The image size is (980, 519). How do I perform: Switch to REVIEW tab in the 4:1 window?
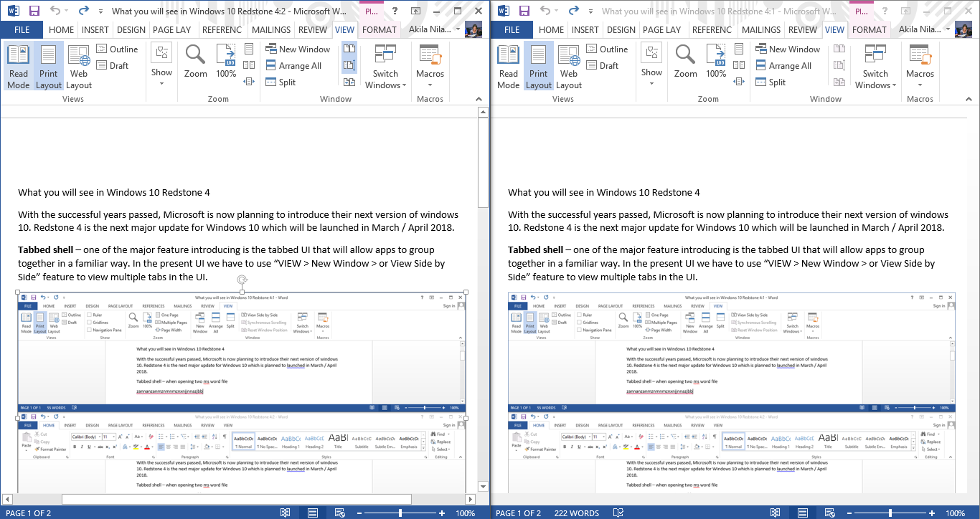click(803, 30)
